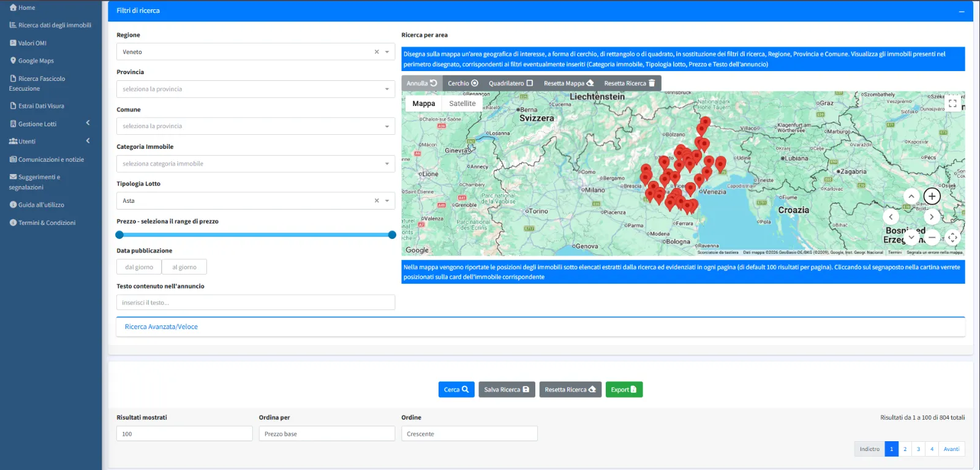Open Ricerca Fascicolo Esecuzione page
The image size is (980, 470).
click(x=37, y=83)
